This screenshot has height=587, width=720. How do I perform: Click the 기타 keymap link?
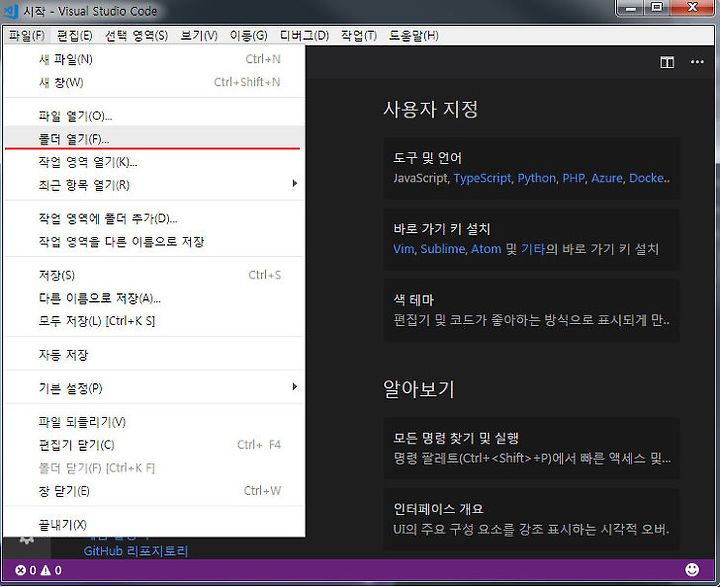tap(533, 249)
